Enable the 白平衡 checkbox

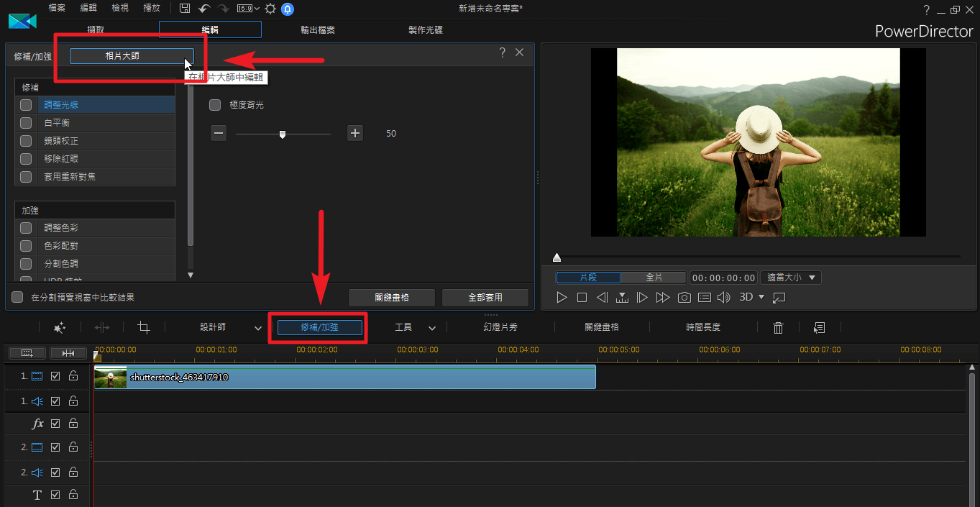pos(26,122)
